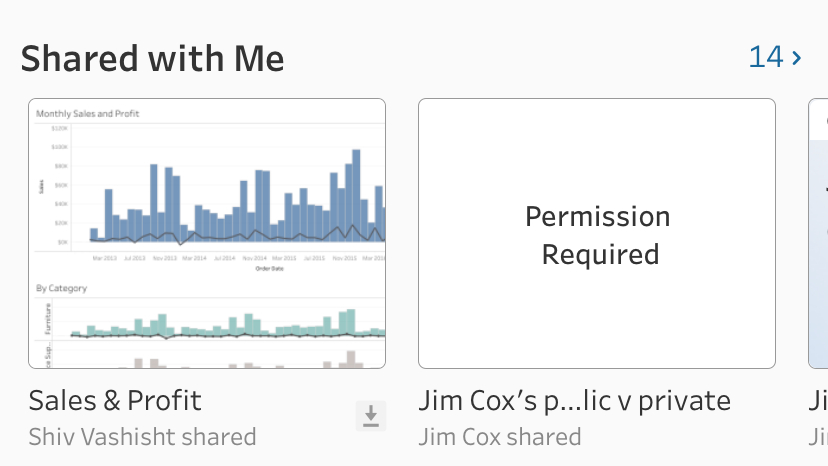This screenshot has height=466, width=828.
Task: Open Jim Cox's p...lic v private title
Action: tap(575, 401)
